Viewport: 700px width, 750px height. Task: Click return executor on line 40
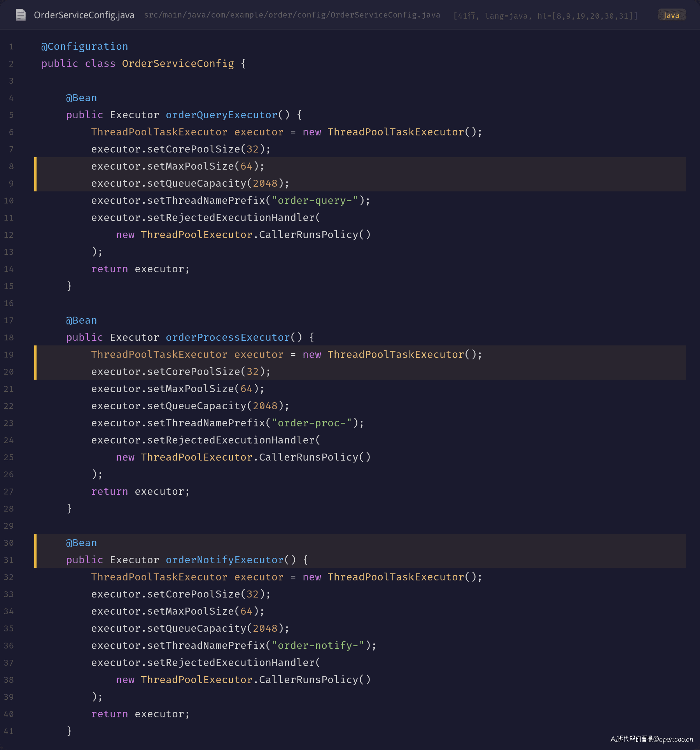pos(140,714)
